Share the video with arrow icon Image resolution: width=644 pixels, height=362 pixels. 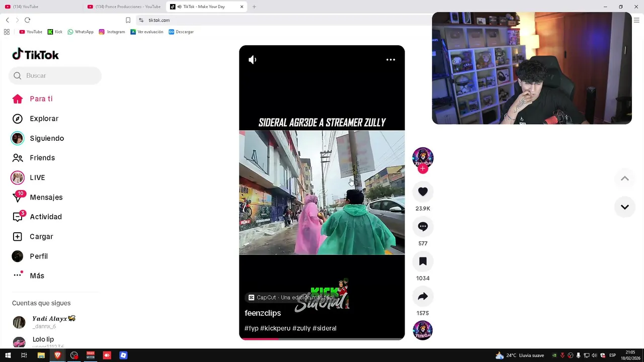tap(423, 296)
